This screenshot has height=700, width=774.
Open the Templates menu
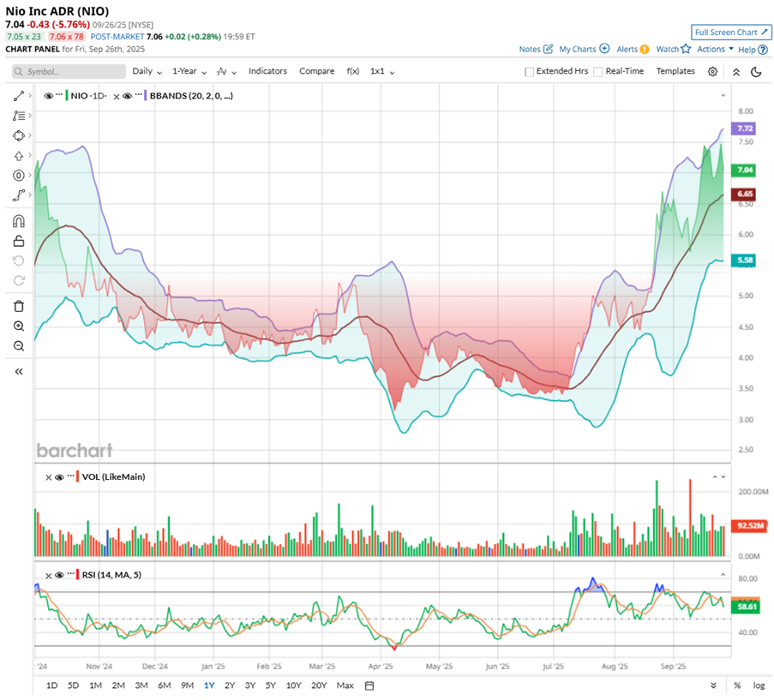(675, 71)
